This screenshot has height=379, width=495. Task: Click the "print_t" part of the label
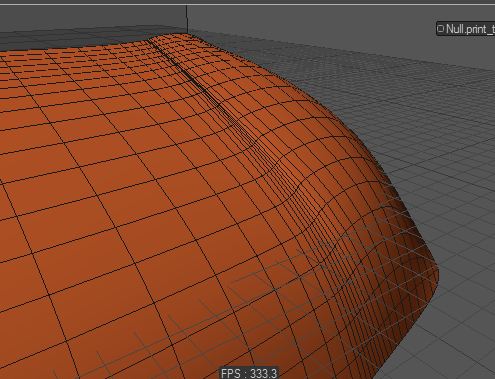480,30
